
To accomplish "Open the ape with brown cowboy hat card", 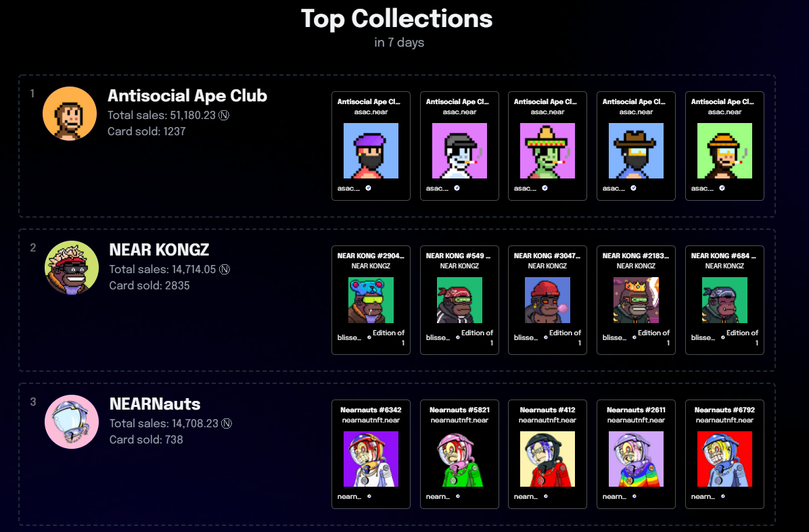I will pyautogui.click(x=636, y=146).
